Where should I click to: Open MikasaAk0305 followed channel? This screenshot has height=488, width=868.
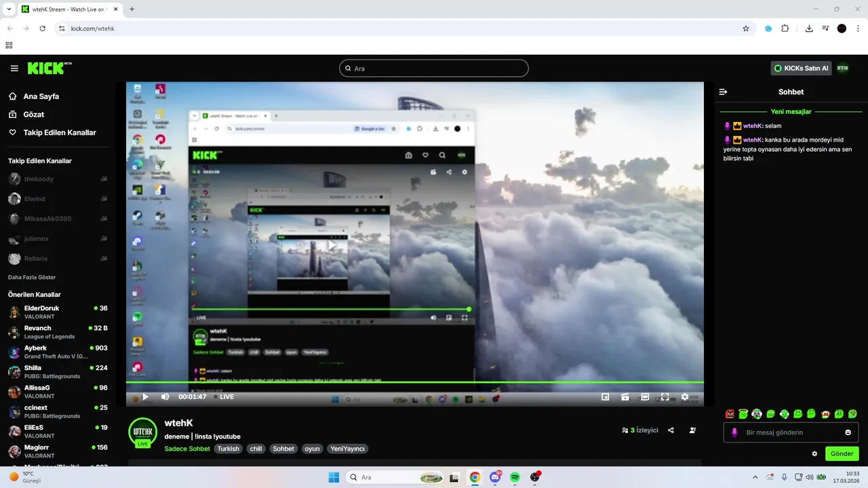pos(58,218)
